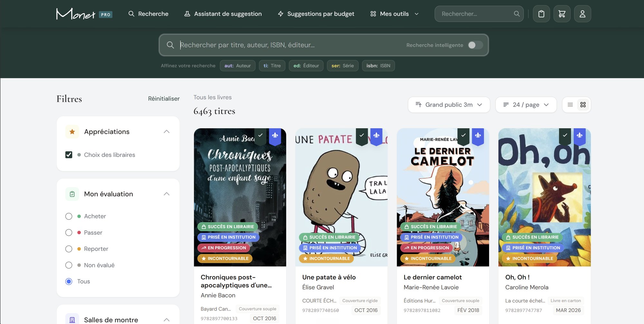Click the Couverture rigide tag

(360, 301)
